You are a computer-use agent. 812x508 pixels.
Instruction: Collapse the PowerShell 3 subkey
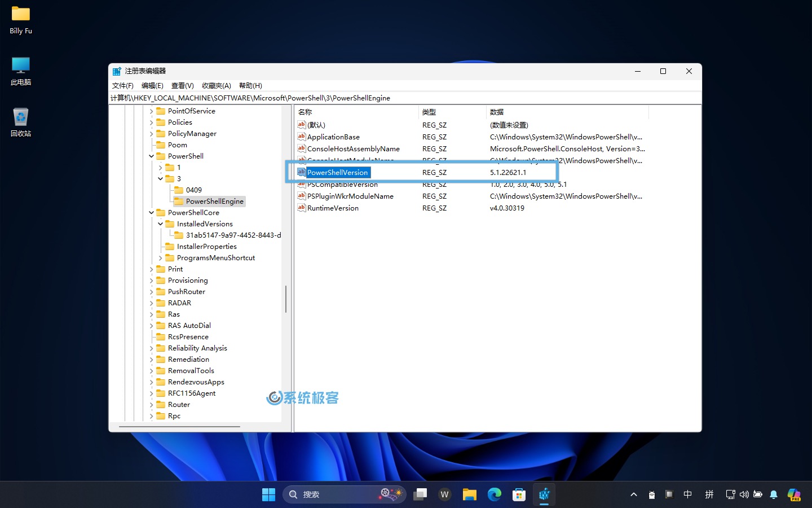coord(161,179)
